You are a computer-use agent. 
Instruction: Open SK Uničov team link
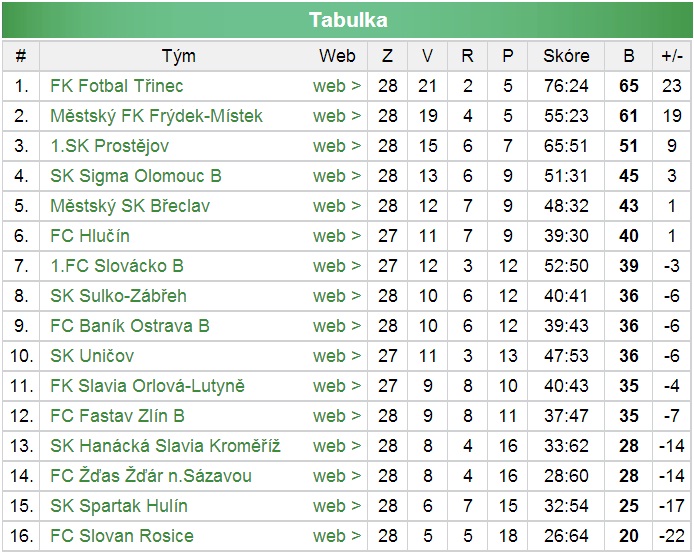(x=92, y=356)
